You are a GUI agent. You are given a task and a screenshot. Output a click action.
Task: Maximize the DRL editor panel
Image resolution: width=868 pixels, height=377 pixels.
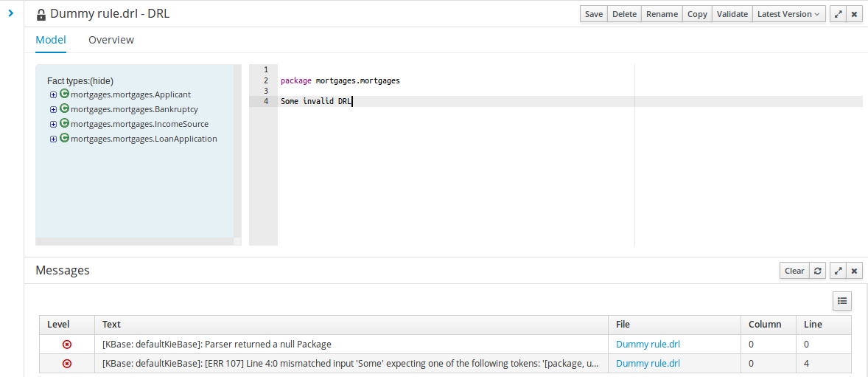point(838,14)
